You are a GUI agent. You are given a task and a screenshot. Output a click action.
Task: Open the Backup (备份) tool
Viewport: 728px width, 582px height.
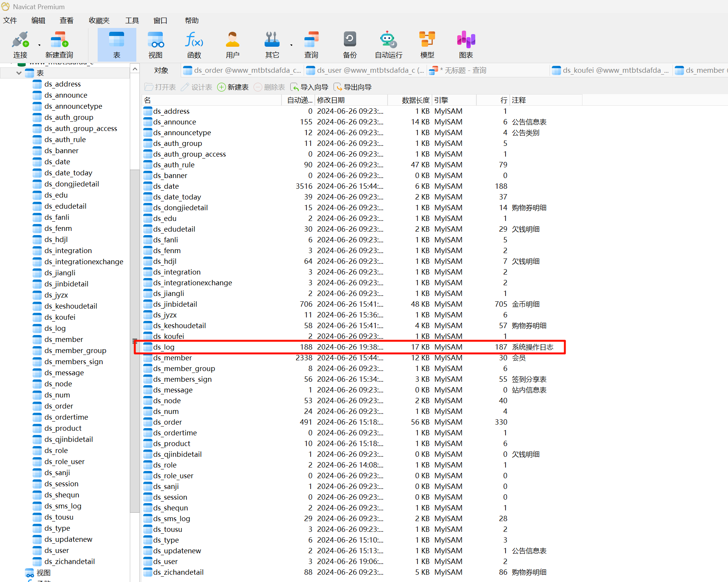pyautogui.click(x=349, y=45)
